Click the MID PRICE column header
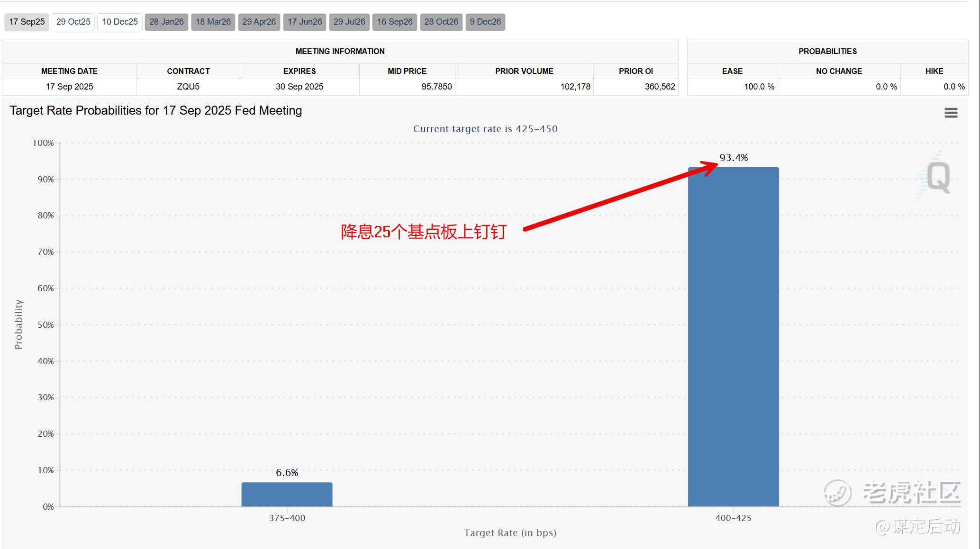 click(x=407, y=71)
